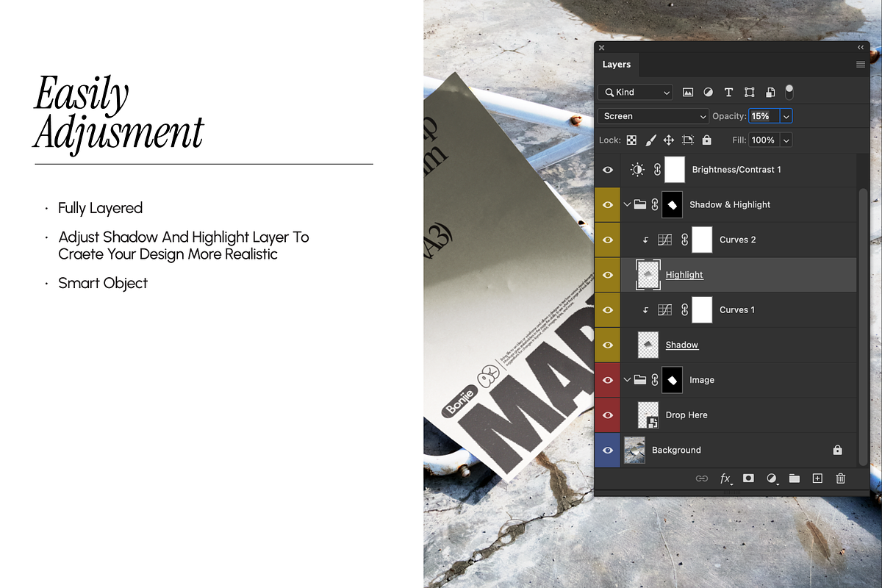Viewport: 882px width, 588px height.
Task: Toggle visibility of Drop Here layer
Action: [x=607, y=415]
